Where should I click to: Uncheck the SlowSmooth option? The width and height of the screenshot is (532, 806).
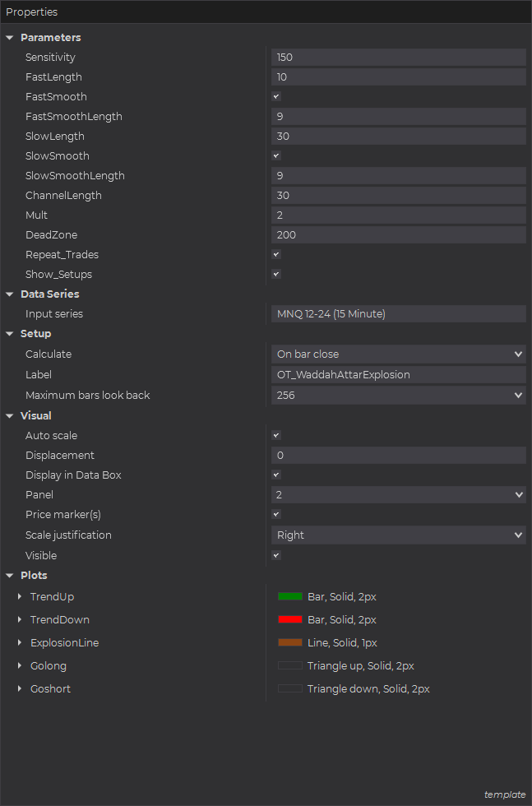276,156
